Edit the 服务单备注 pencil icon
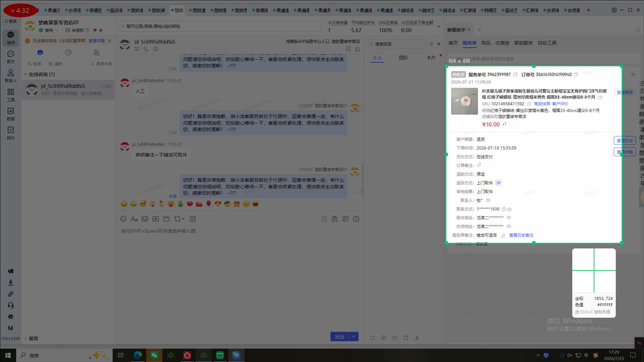Screen dimensions: 644x362 503,236
